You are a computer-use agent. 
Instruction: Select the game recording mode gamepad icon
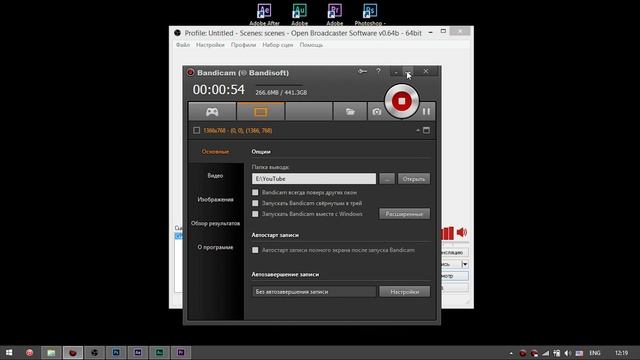point(212,111)
